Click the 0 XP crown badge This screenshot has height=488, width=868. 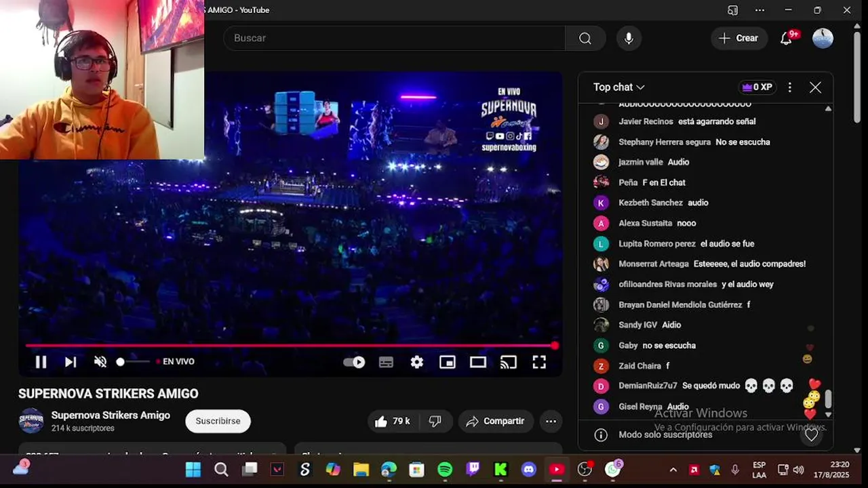[757, 87]
